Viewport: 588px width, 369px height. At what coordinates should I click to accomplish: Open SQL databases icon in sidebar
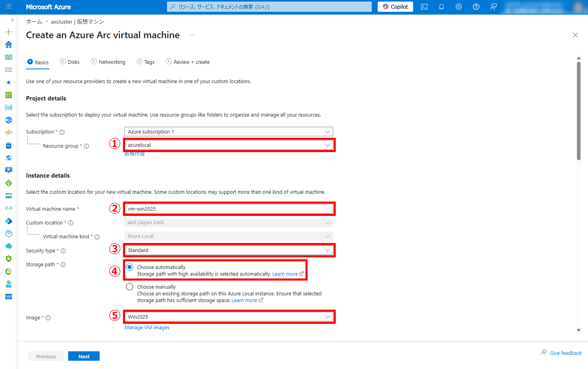tap(8, 146)
